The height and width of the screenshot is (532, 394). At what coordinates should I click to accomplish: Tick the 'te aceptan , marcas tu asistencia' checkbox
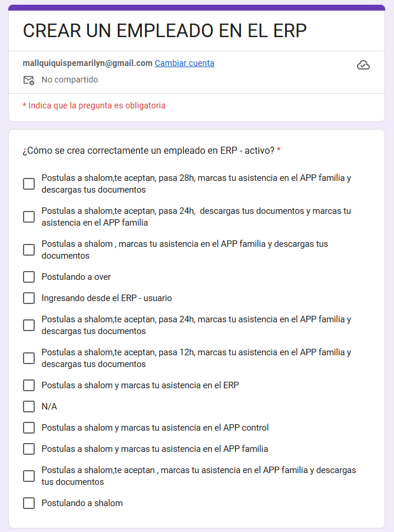[29, 476]
